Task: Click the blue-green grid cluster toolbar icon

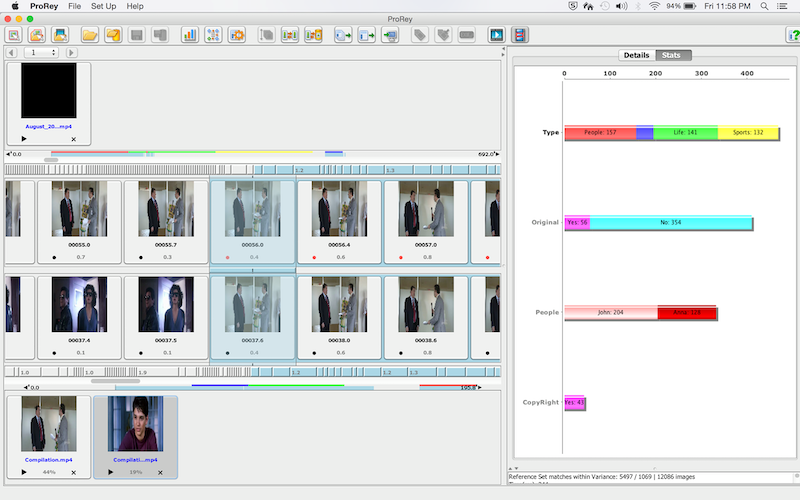Action: click(x=213, y=35)
